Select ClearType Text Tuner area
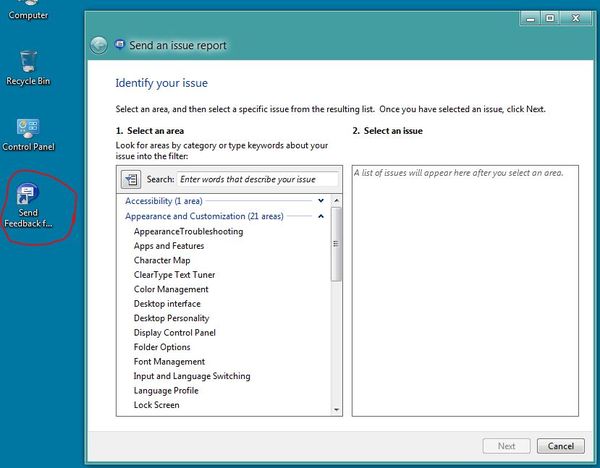Screen dimensions: 600x468 (x=174, y=275)
